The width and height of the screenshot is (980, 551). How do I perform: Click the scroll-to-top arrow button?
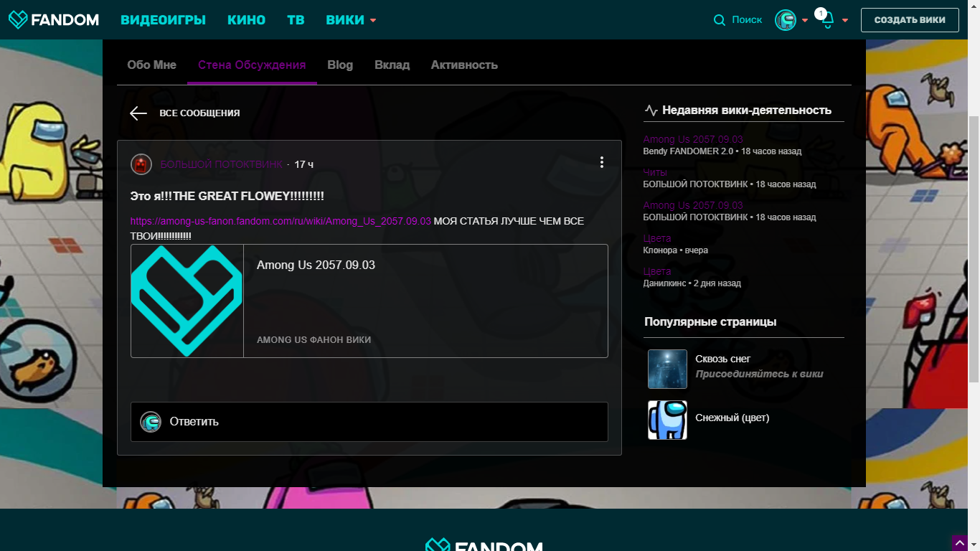click(x=959, y=542)
